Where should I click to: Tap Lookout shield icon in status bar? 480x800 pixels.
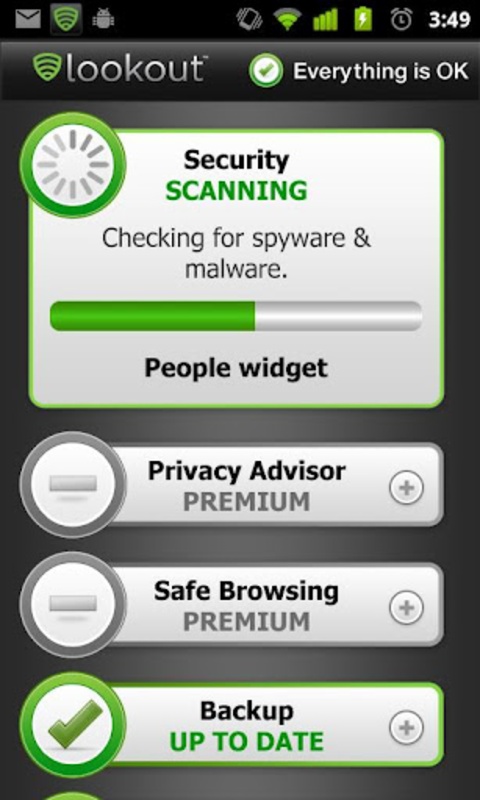[x=66, y=19]
